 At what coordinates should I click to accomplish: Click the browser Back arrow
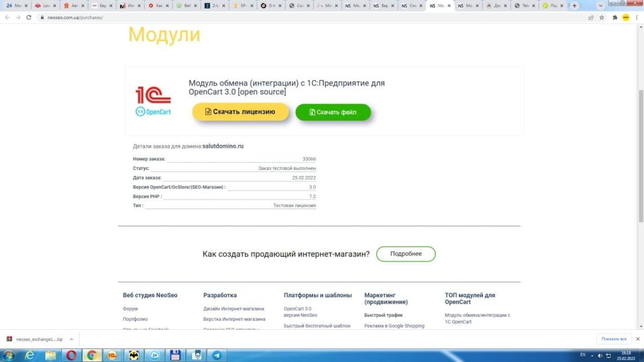tap(7, 17)
